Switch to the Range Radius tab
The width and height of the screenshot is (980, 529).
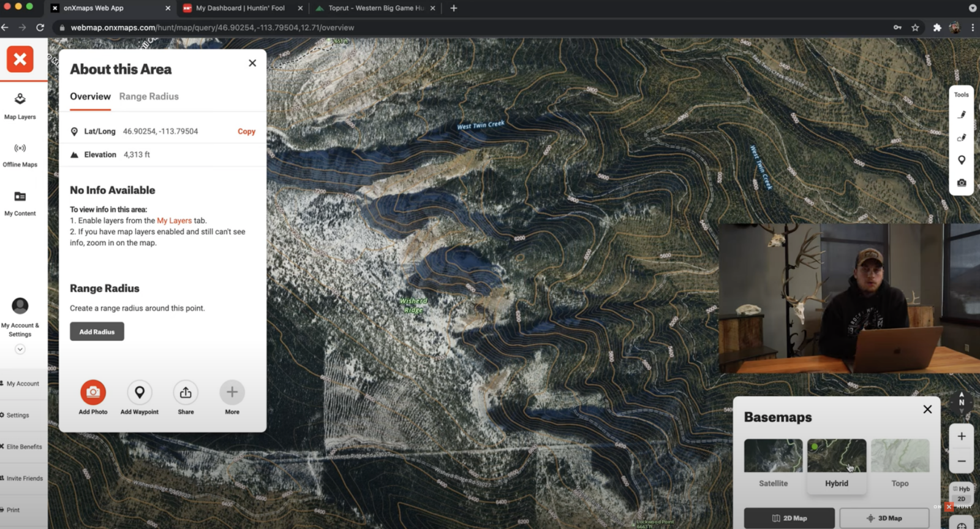tap(149, 97)
